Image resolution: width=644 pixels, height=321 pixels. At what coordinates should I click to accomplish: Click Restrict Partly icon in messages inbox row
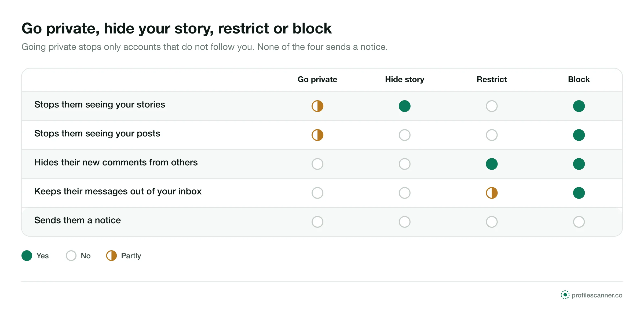click(492, 193)
